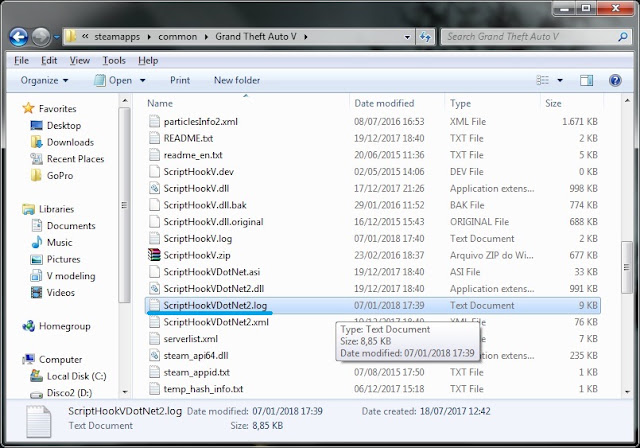Screen dimensions: 640x448
Task: Select the ScriptHookV.dev file icon
Action: point(154,172)
